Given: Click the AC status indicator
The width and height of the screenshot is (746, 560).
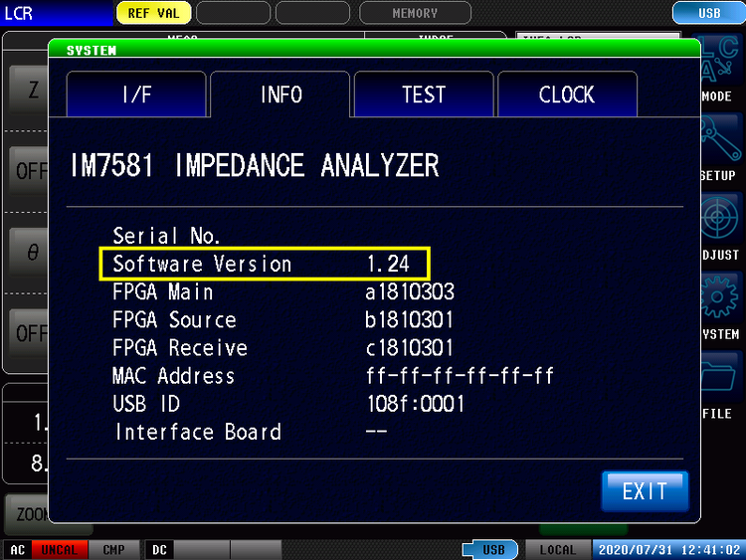Looking at the screenshot, I should [x=17, y=549].
